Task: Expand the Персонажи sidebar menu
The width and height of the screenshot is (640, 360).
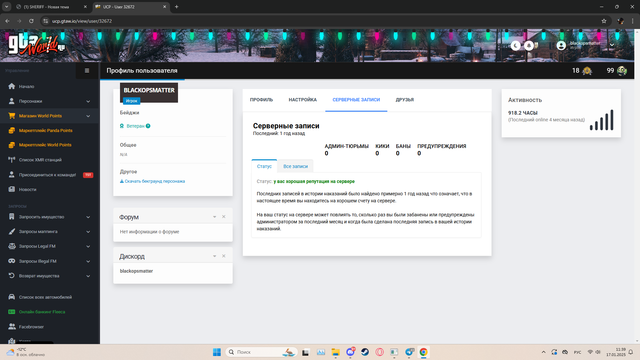Action: (x=50, y=101)
